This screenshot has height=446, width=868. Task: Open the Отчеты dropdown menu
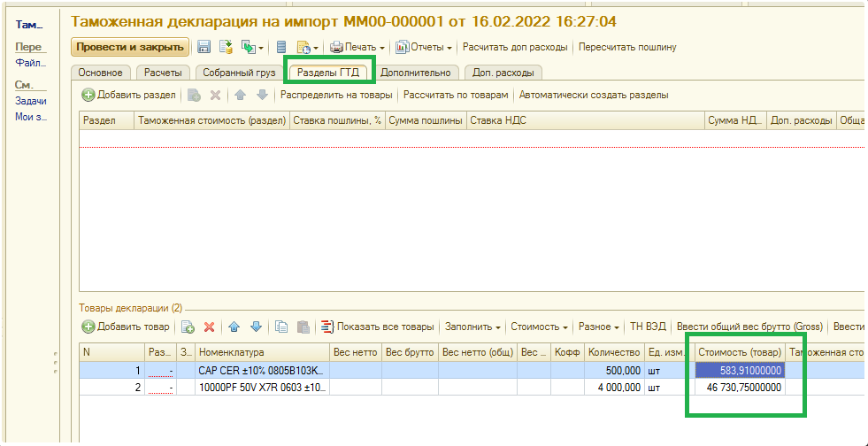pos(424,47)
